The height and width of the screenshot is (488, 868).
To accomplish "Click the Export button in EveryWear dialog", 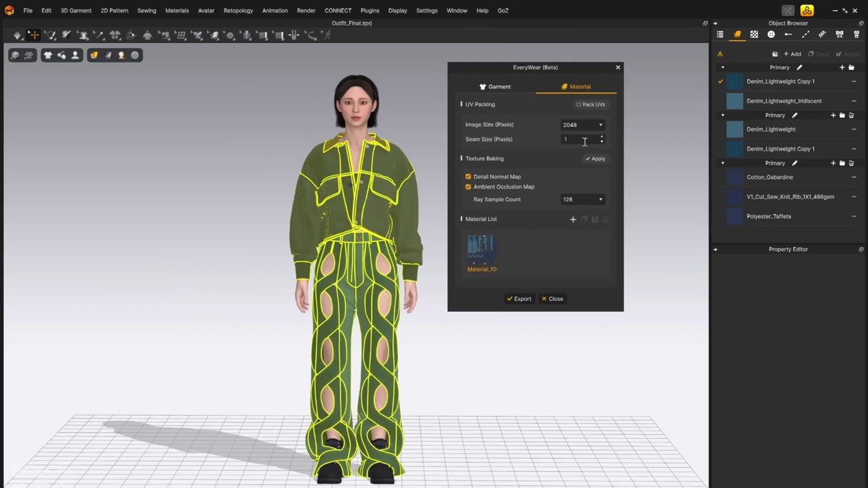I will pos(519,299).
